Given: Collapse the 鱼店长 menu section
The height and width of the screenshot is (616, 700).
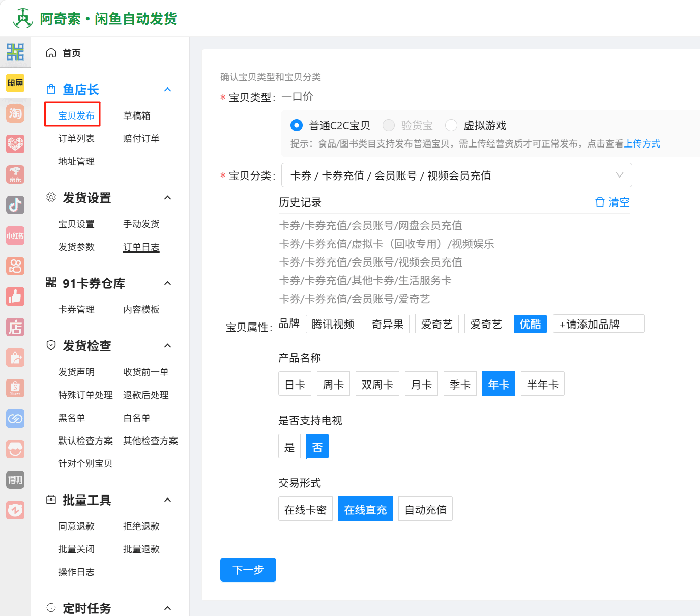Looking at the screenshot, I should (167, 90).
